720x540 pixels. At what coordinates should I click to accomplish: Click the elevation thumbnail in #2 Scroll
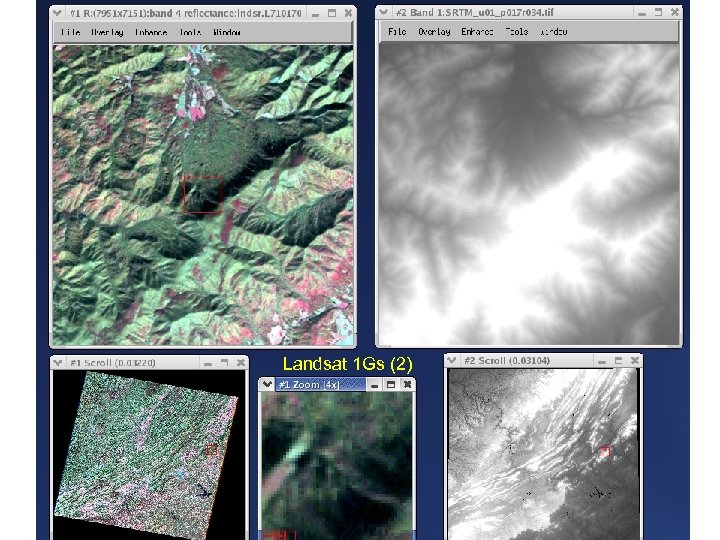[x=543, y=454]
